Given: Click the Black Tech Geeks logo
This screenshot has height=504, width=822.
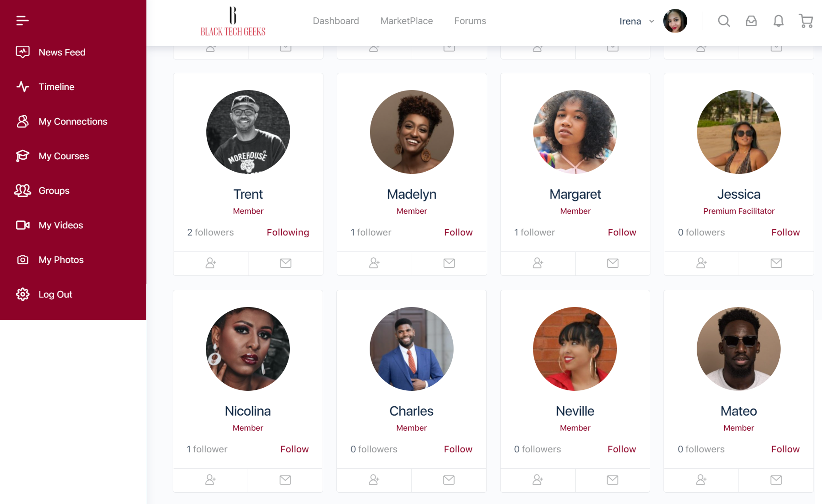Looking at the screenshot, I should coord(233,21).
